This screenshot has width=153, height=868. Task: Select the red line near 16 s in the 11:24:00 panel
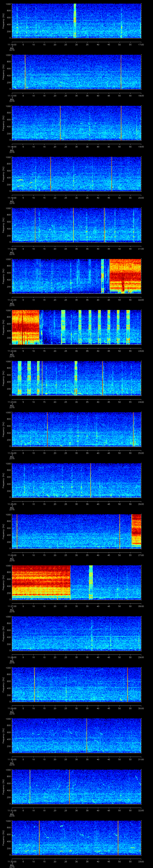[x=47, y=429]
